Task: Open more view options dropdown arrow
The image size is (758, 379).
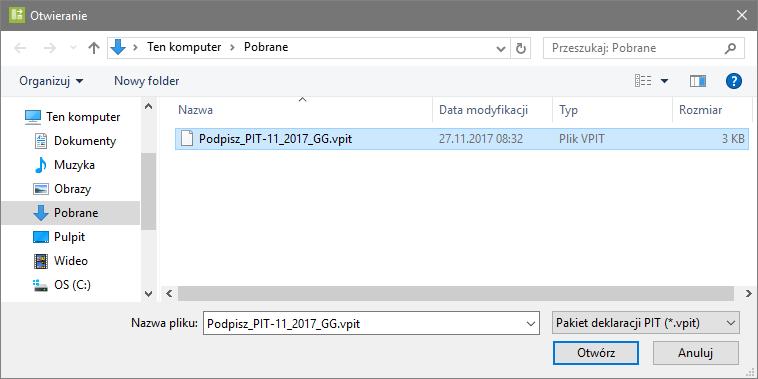Action: coord(664,81)
